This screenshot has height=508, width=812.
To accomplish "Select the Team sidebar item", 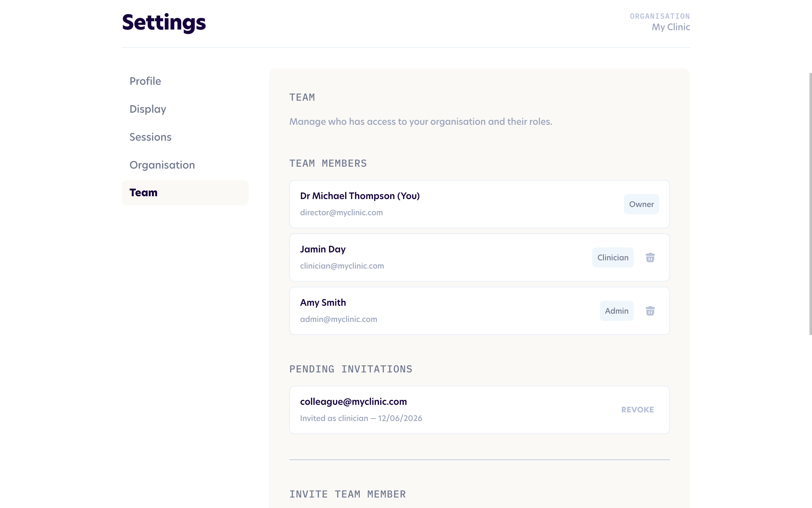I will pos(185,192).
